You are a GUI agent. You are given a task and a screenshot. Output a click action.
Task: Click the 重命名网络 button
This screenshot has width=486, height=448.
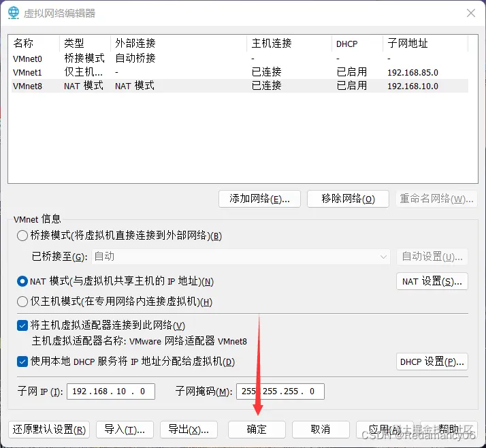point(436,199)
